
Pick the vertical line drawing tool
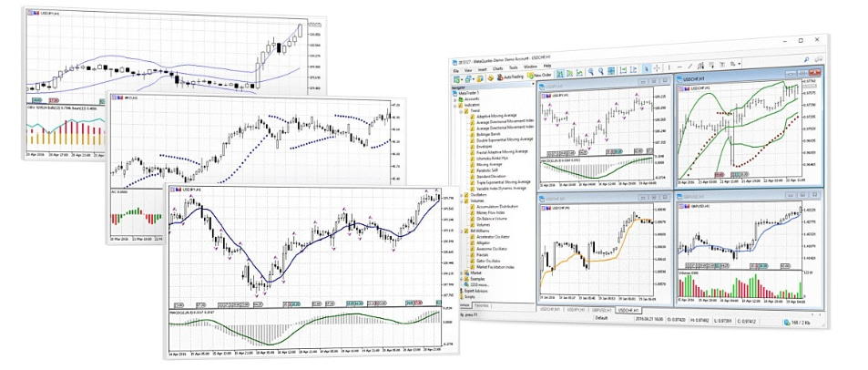[x=669, y=67]
